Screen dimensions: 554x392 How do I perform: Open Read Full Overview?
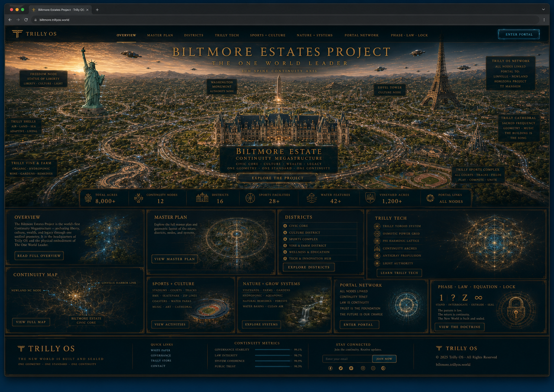(39, 256)
